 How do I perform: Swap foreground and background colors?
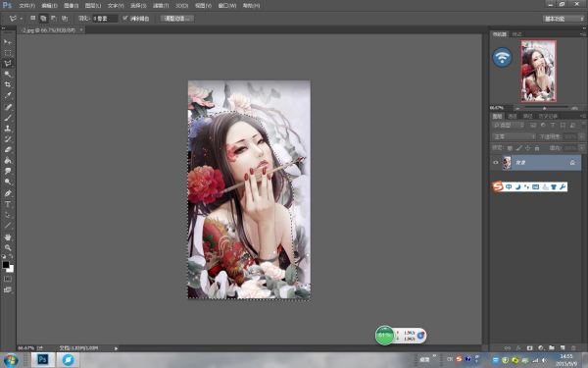coord(11,256)
